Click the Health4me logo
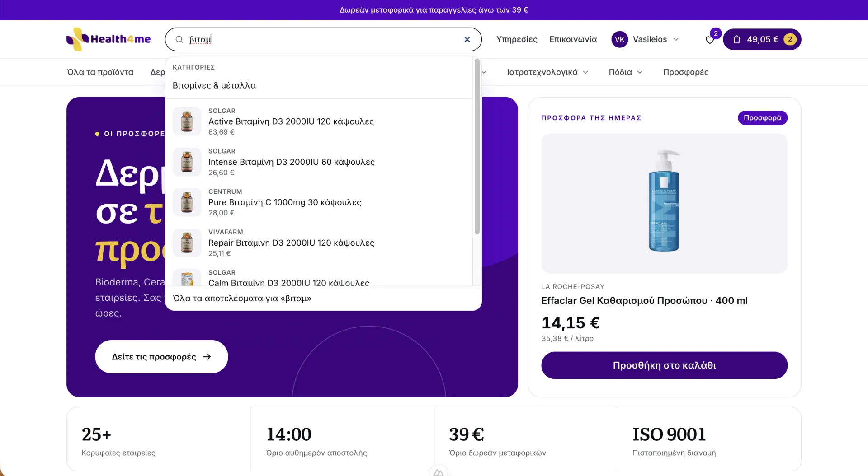This screenshot has height=476, width=868. coord(108,39)
